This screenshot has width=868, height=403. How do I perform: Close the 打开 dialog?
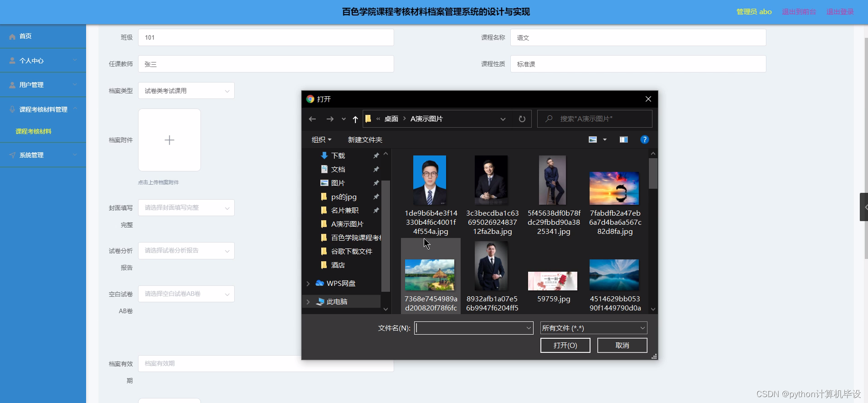648,99
